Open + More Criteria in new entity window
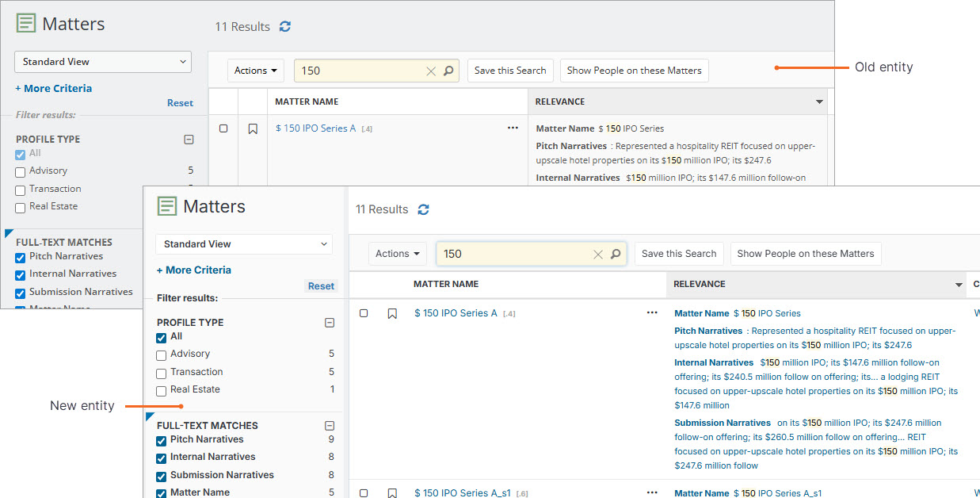Image resolution: width=980 pixels, height=498 pixels. click(194, 270)
